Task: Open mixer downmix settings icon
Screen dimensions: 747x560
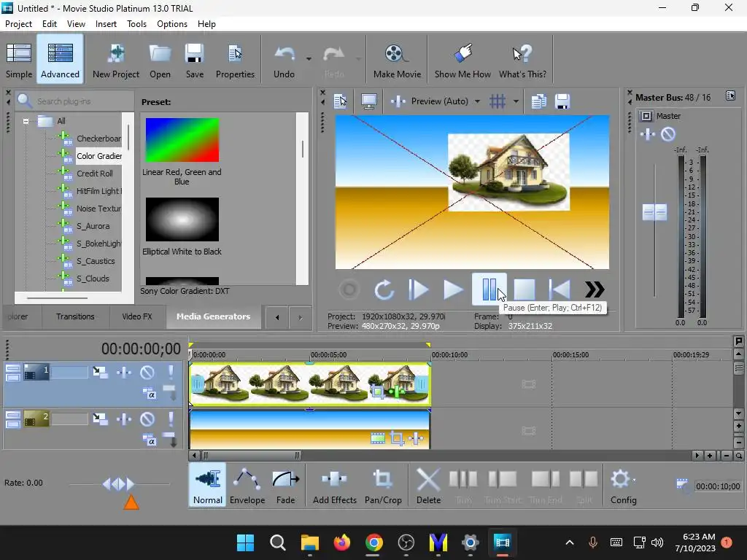Action: tap(730, 96)
